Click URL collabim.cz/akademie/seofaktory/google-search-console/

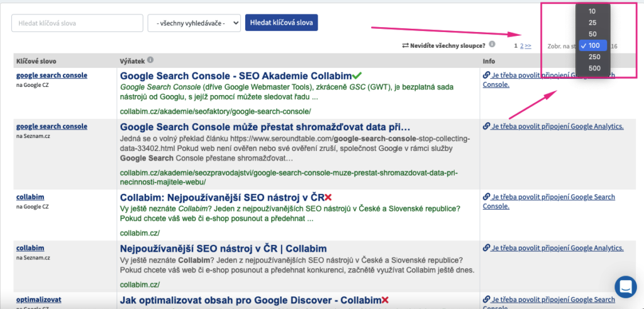[216, 111]
